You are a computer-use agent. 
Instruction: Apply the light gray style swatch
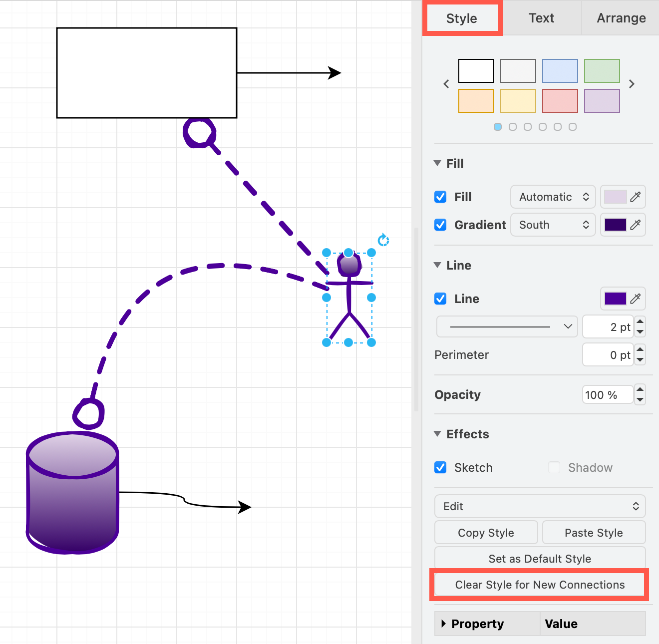[x=518, y=71]
